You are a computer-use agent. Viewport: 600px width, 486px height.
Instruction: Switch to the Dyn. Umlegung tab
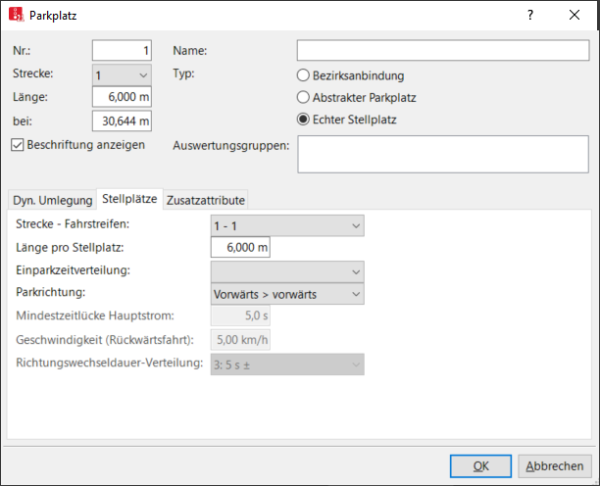(51, 200)
